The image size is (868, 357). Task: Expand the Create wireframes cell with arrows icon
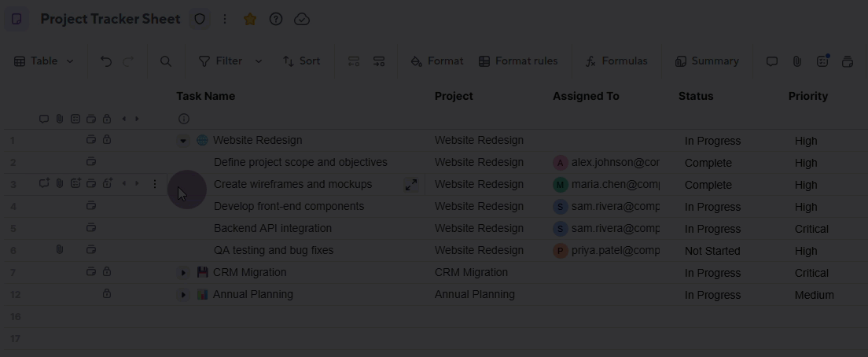tap(410, 185)
